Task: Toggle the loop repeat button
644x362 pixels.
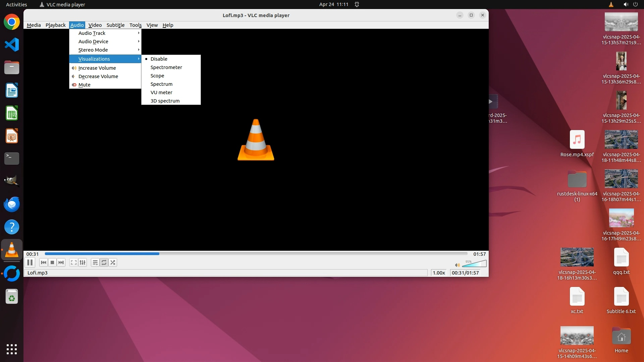Action: point(104,262)
